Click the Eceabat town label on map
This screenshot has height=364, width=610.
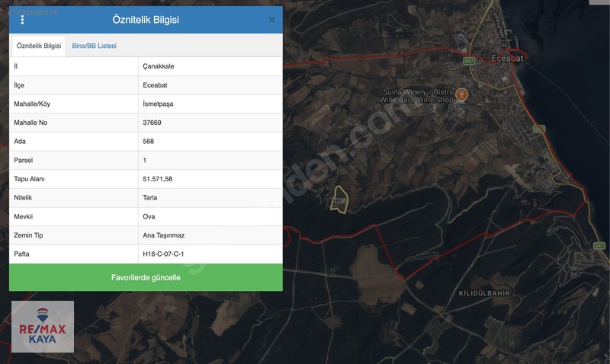click(x=507, y=59)
